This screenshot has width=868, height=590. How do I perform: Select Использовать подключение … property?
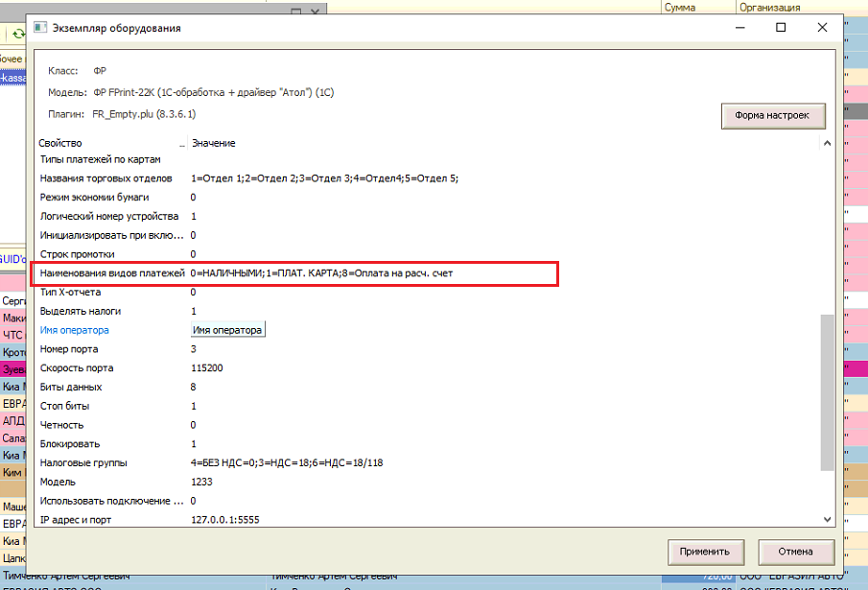point(111,501)
